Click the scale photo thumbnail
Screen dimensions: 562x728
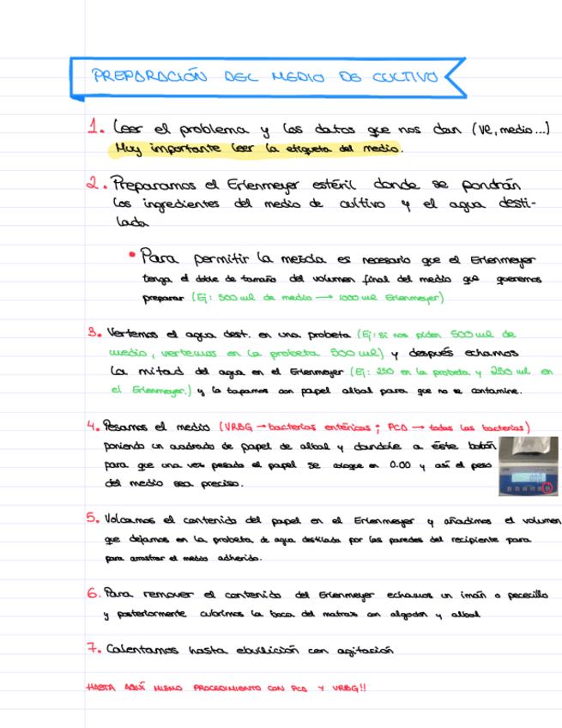pyautogui.click(x=529, y=466)
